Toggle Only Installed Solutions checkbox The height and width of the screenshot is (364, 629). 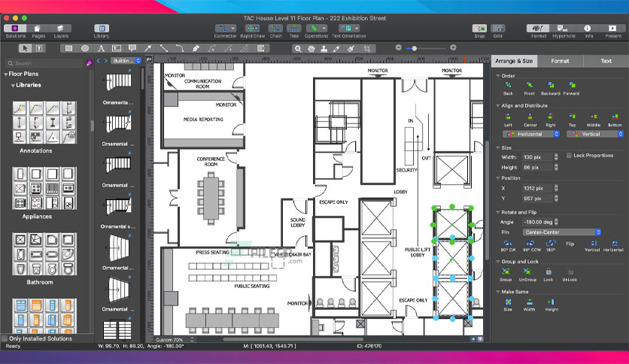(x=5, y=338)
